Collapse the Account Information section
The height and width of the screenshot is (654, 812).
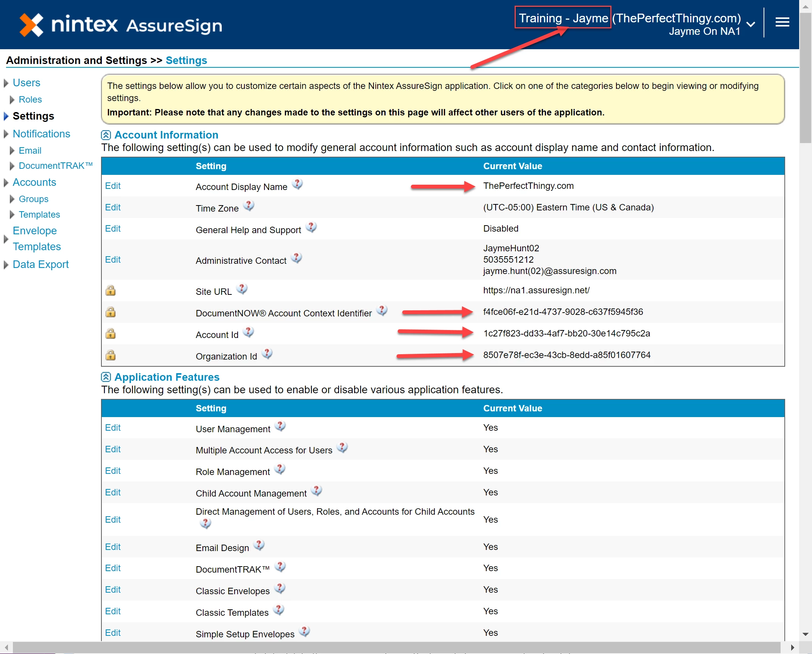pyautogui.click(x=106, y=135)
